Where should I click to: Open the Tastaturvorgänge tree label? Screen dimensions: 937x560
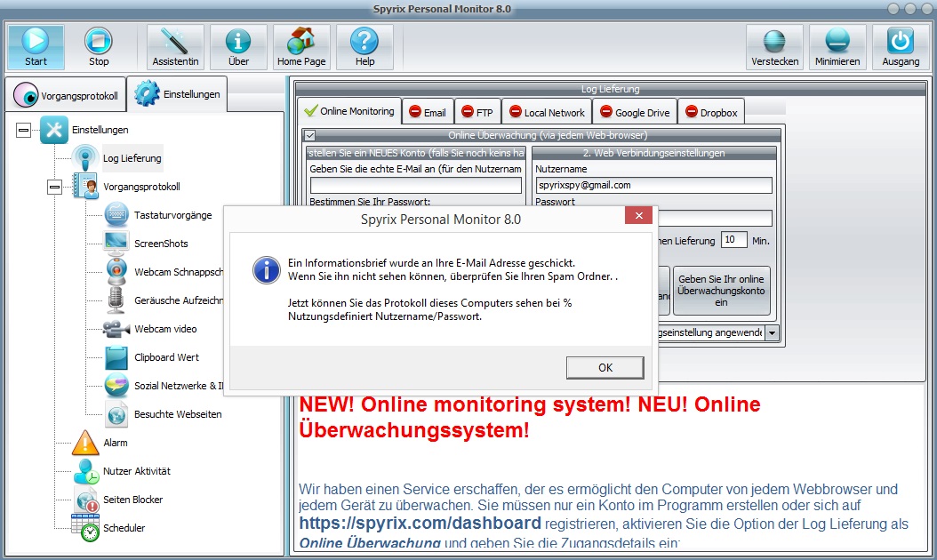tap(172, 215)
